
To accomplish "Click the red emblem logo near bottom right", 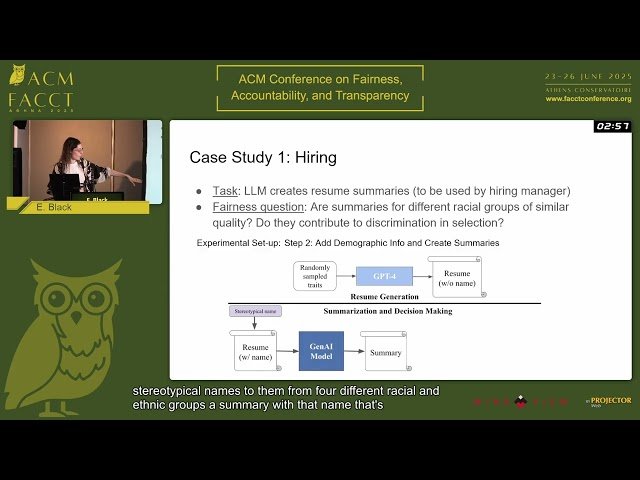I will [520, 401].
